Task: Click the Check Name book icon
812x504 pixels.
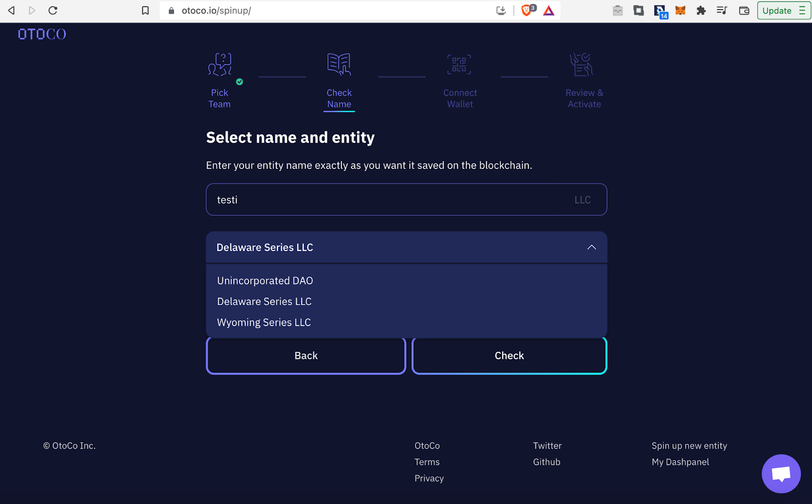Action: pyautogui.click(x=339, y=64)
